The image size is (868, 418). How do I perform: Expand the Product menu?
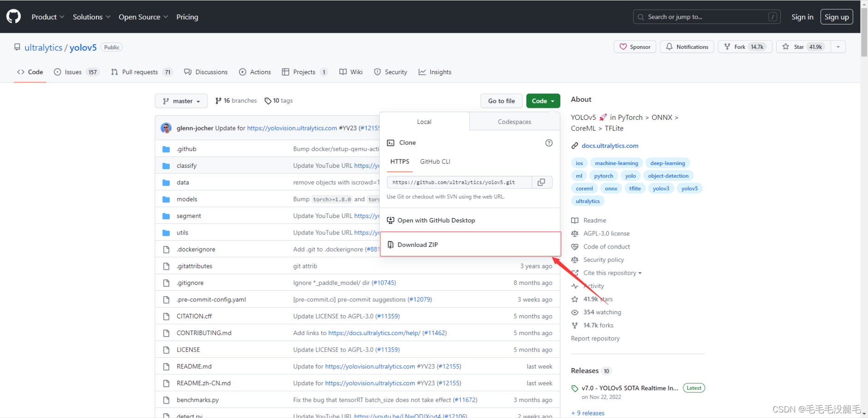[x=48, y=17]
